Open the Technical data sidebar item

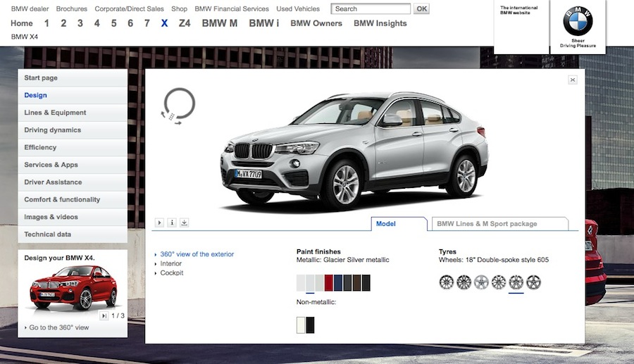pos(48,234)
